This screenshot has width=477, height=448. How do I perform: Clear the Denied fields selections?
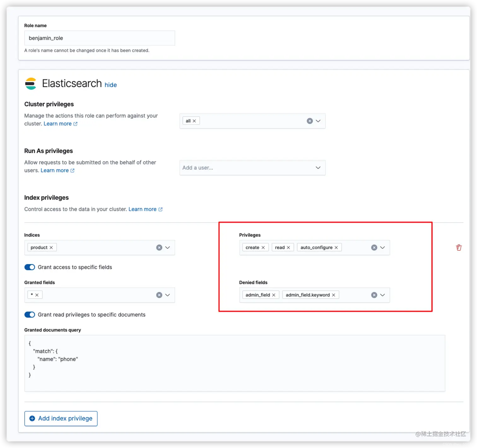pos(374,295)
